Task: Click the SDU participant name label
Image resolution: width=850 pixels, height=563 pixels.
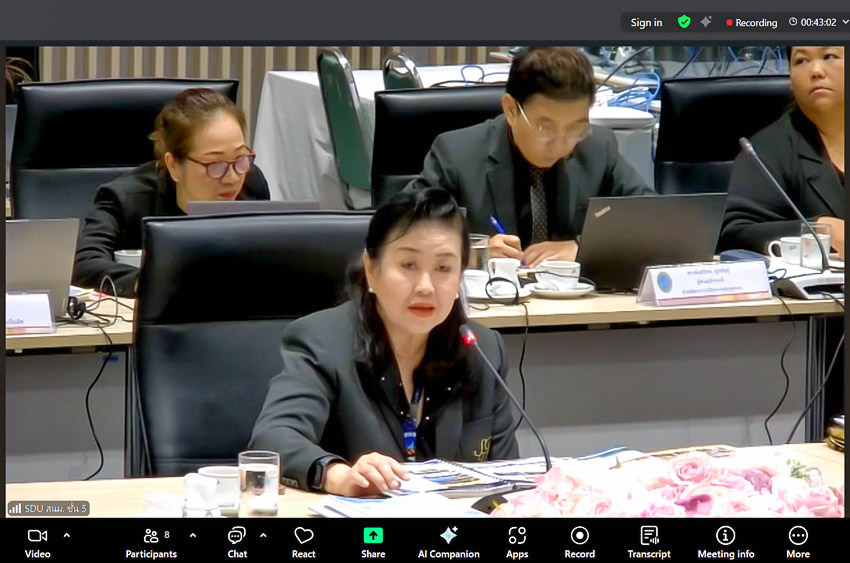Action: (49, 508)
